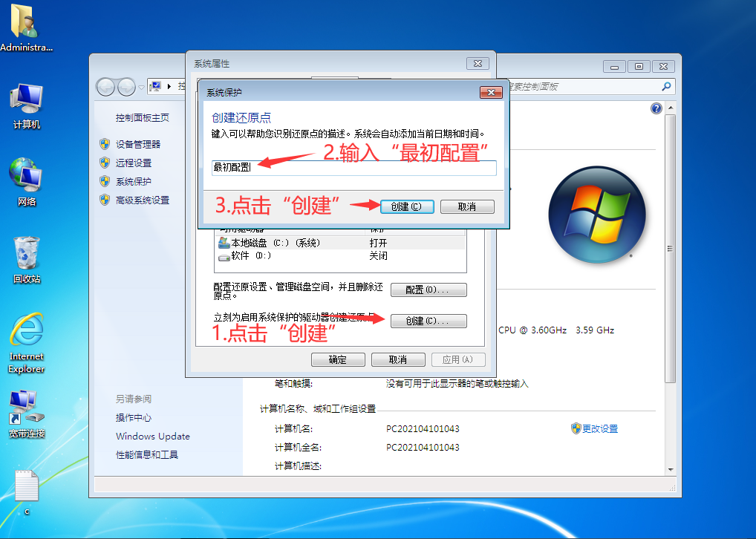
Task: Select the file icon named c on the desktop
Action: [x=27, y=491]
